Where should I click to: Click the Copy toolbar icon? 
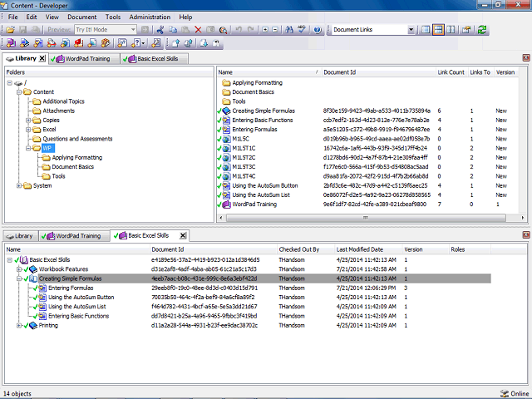click(x=173, y=30)
